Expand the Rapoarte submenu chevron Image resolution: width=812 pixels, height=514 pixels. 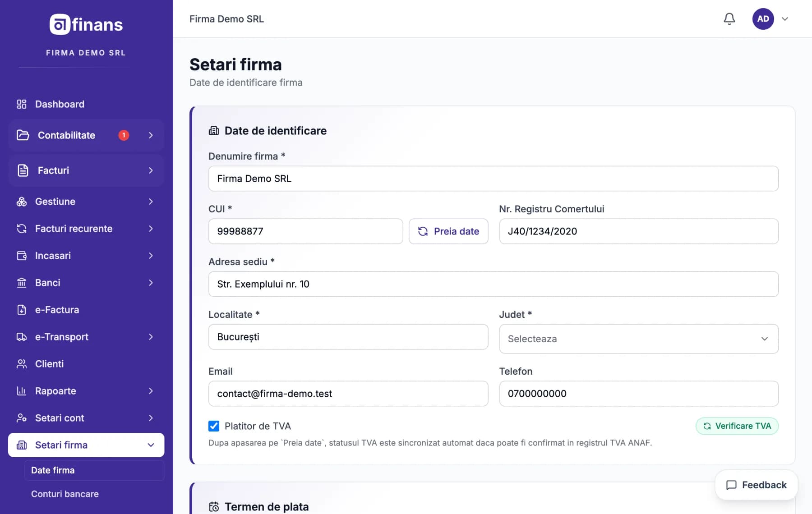click(x=151, y=391)
